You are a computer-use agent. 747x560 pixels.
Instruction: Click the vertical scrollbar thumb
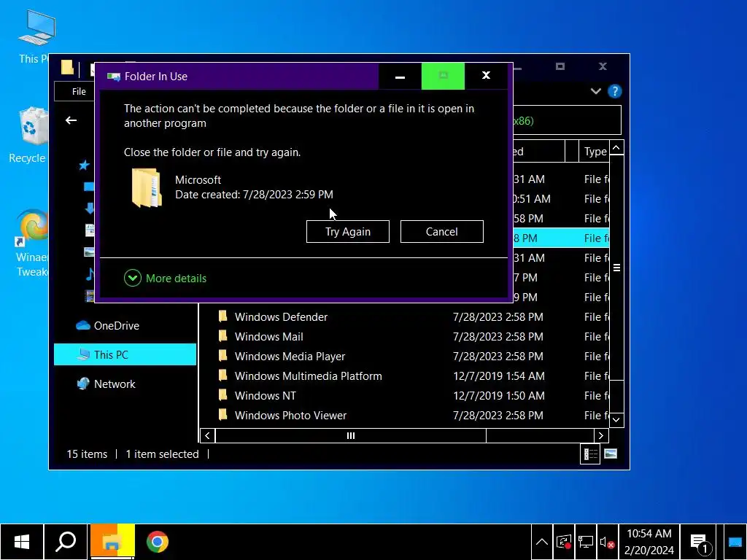tap(616, 268)
